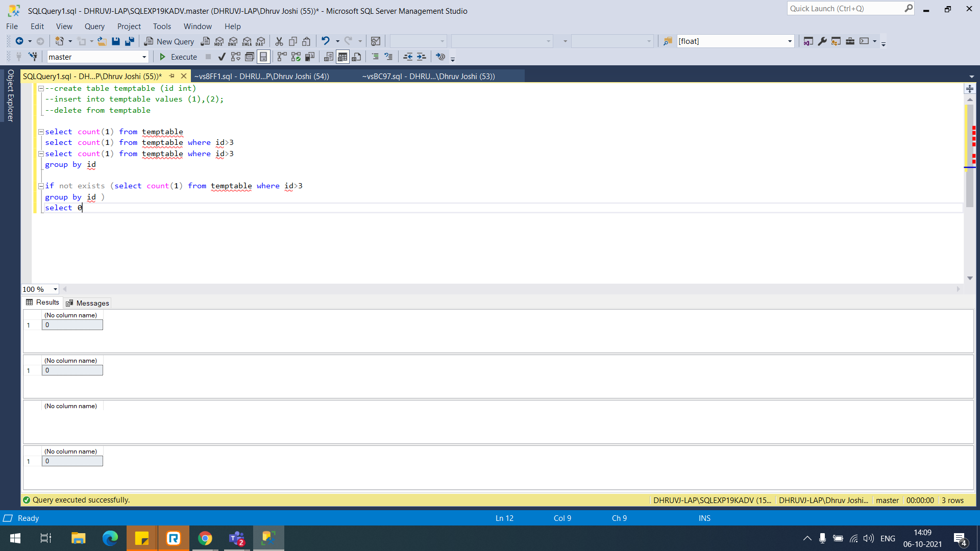Image resolution: width=980 pixels, height=551 pixels.
Task: Toggle Include Client Statistics
Action: pos(309,57)
